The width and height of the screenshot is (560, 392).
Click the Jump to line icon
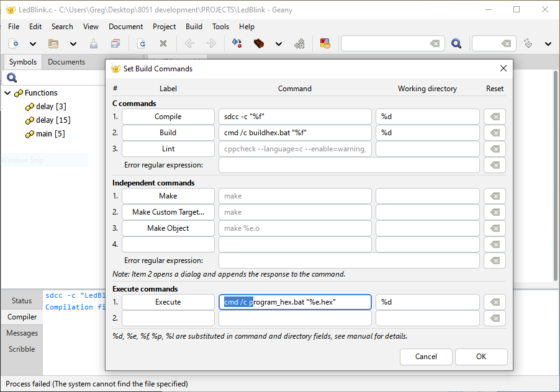pos(528,43)
